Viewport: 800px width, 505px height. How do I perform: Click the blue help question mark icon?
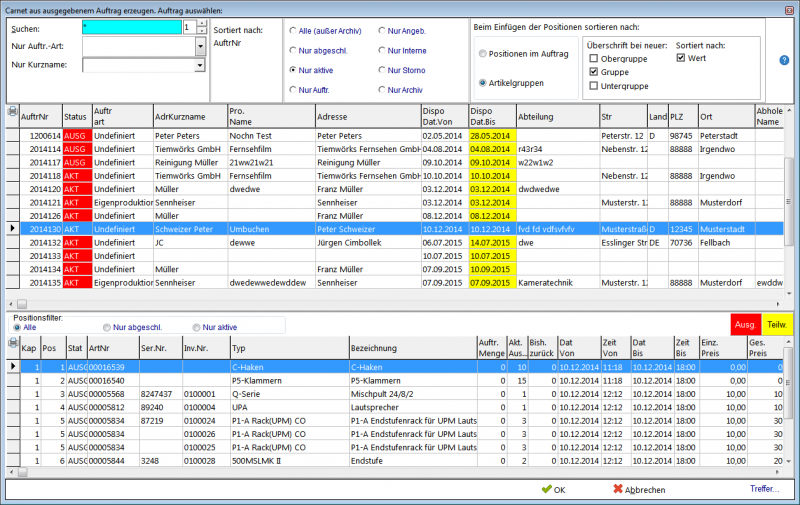[784, 60]
